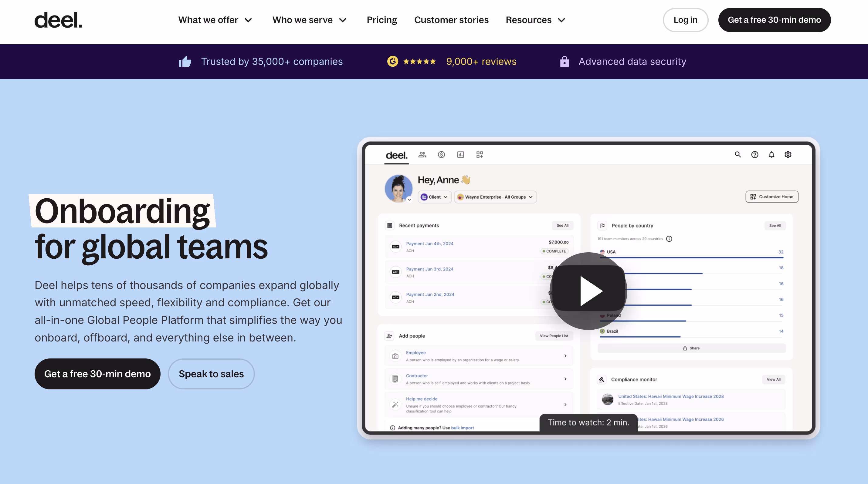The width and height of the screenshot is (868, 484).
Task: Click the $7,000.00 payment amount
Action: click(558, 242)
